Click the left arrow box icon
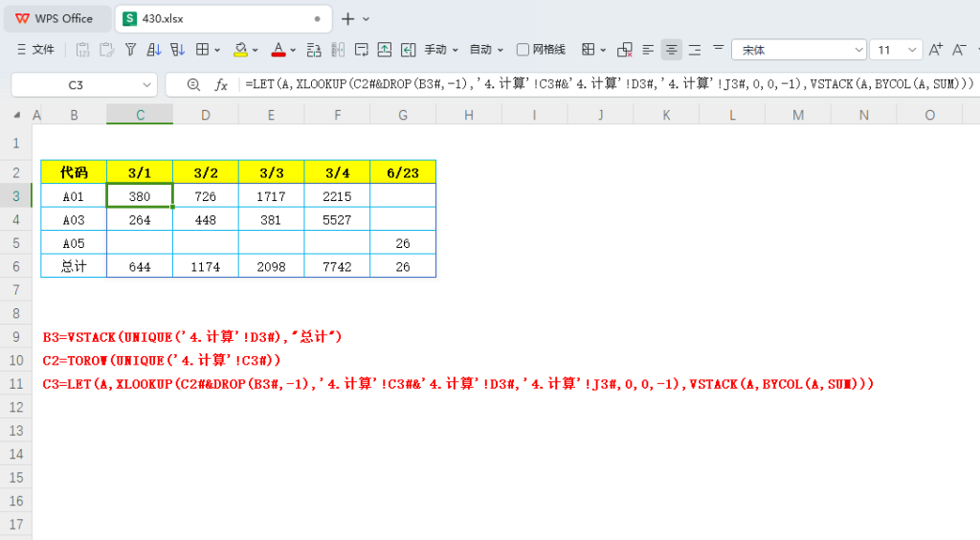This screenshot has height=540, width=980. 408,50
